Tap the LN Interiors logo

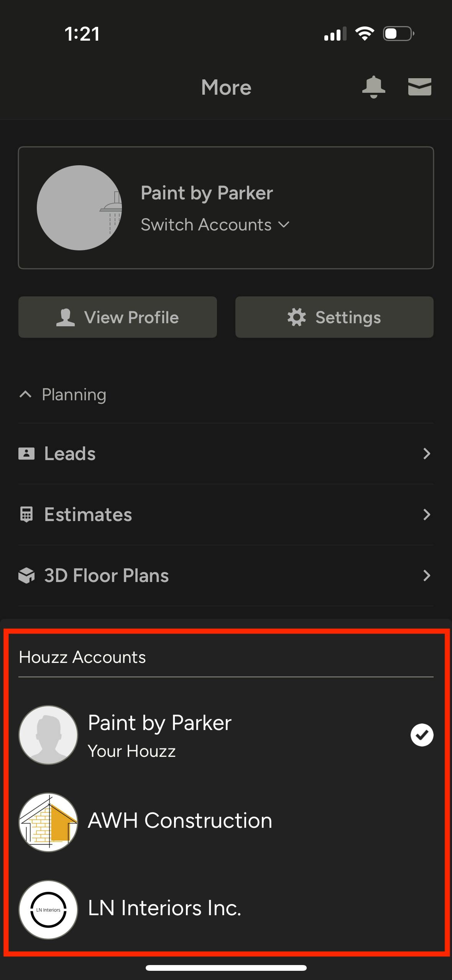pyautogui.click(x=48, y=909)
